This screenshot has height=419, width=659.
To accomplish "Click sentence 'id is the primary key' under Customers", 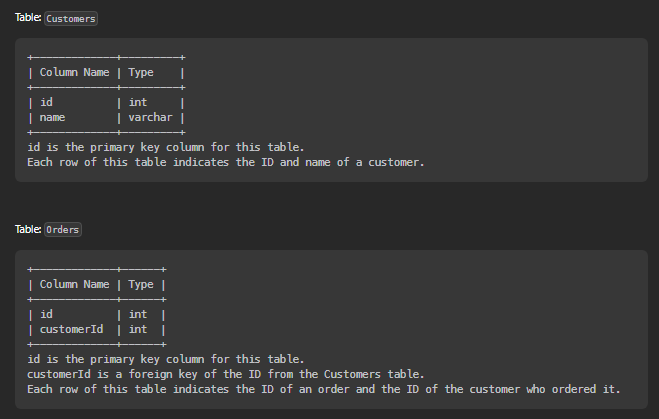I will [166, 147].
